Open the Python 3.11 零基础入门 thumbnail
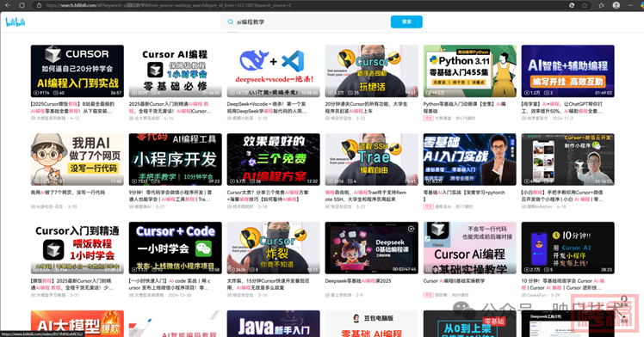Screen dimensions: 644x337 [x=470, y=71]
